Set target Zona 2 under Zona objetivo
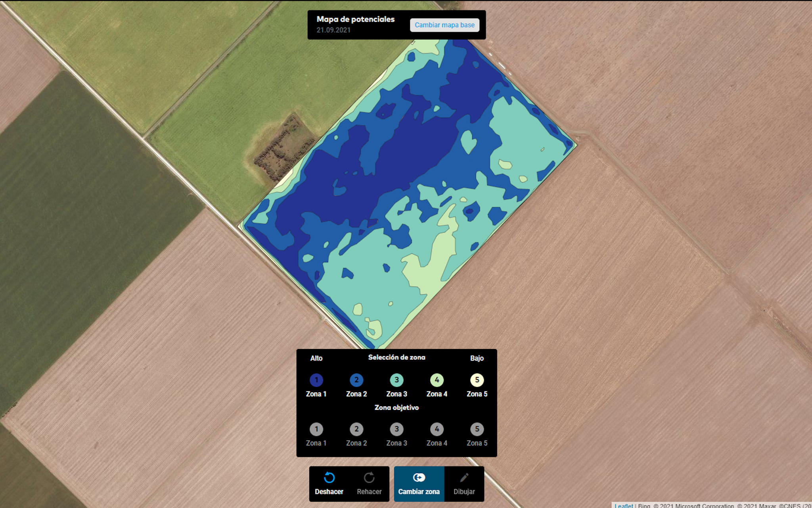The image size is (812, 508). [x=356, y=429]
